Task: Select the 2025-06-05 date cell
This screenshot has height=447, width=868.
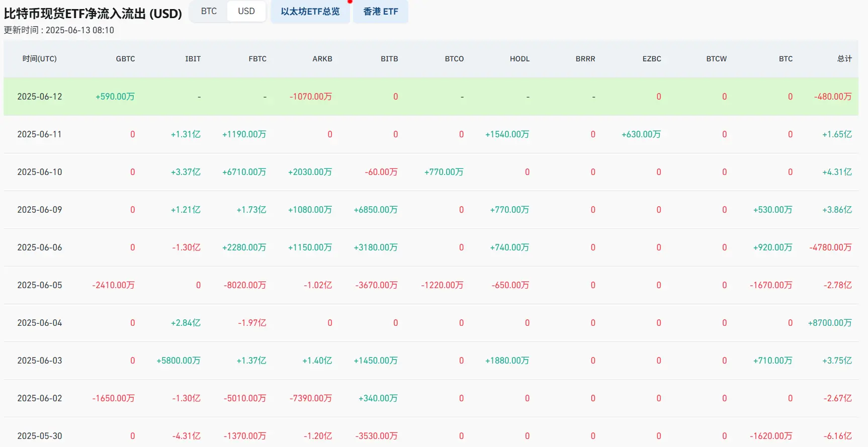Action: pyautogui.click(x=40, y=285)
